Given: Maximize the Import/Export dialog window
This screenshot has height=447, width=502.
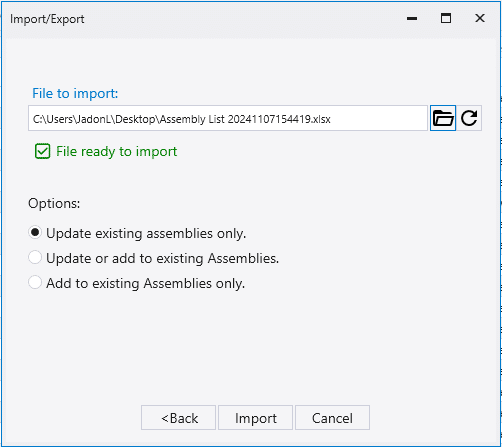Looking at the screenshot, I should pos(446,18).
